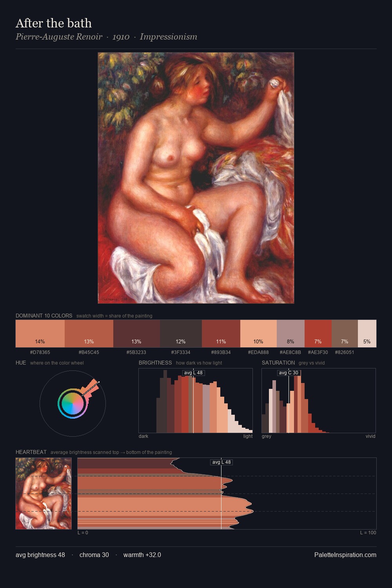Click the '#AE8C8B' hex code text
392x588 pixels.
pyautogui.click(x=290, y=352)
